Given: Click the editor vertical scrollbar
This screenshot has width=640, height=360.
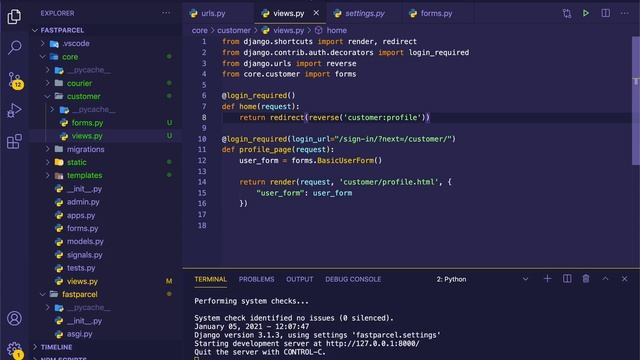Looking at the screenshot, I should pos(636,101).
